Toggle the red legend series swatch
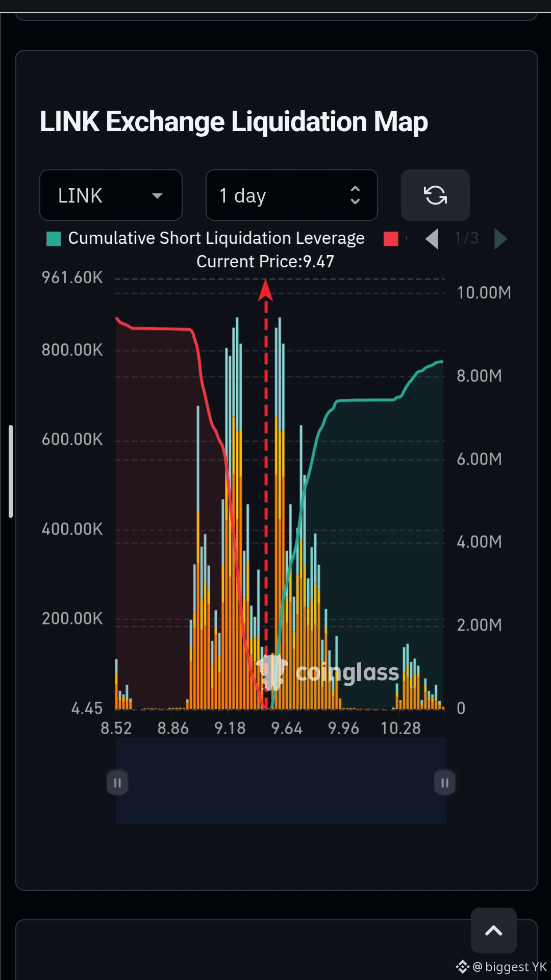This screenshot has height=980, width=551. (x=391, y=239)
